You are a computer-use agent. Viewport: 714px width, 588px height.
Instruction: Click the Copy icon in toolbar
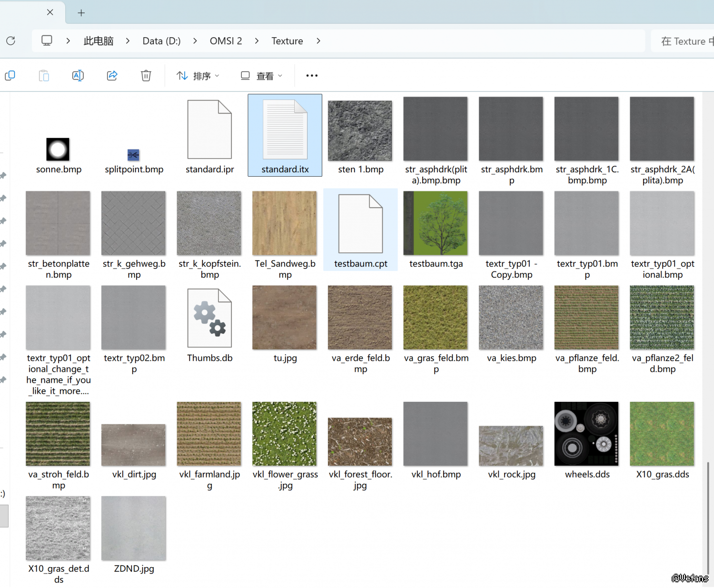[x=10, y=76]
